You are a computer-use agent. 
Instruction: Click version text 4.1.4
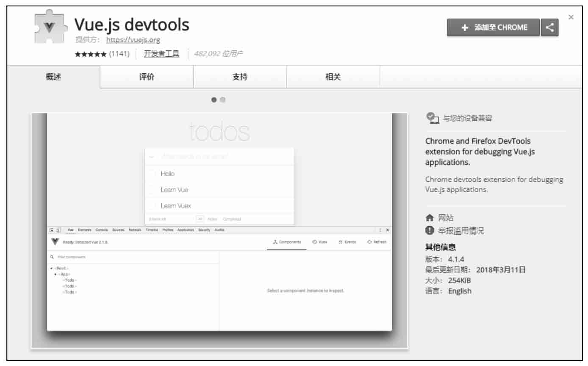tap(456, 260)
